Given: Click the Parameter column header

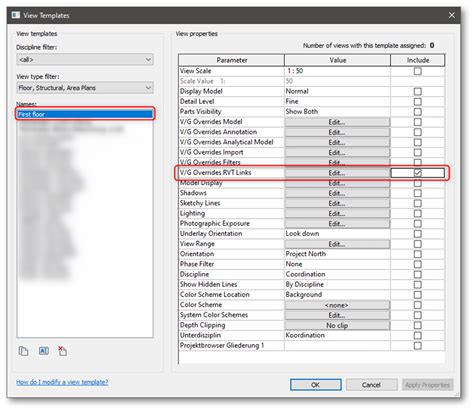Looking at the screenshot, I should (x=232, y=60).
